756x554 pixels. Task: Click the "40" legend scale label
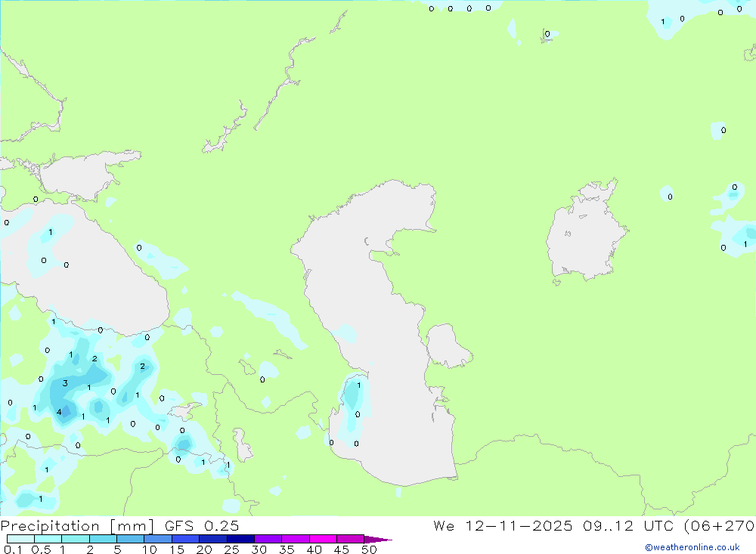(314, 549)
